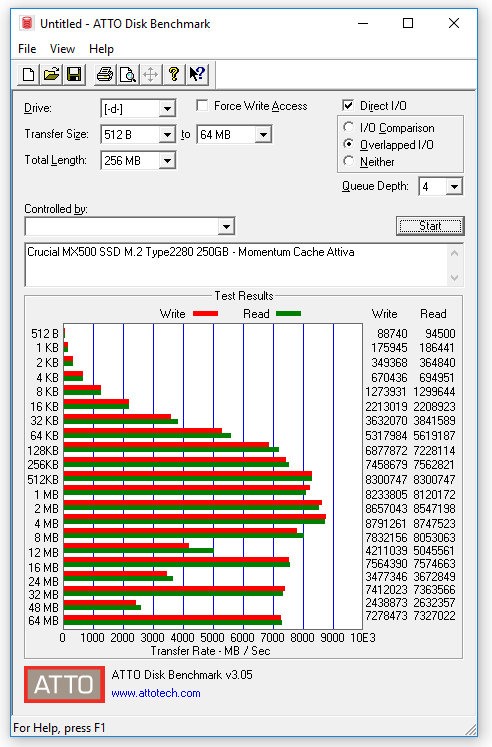Expand the 512 B transfer size dropdown
The height and width of the screenshot is (747, 492).
point(167,135)
